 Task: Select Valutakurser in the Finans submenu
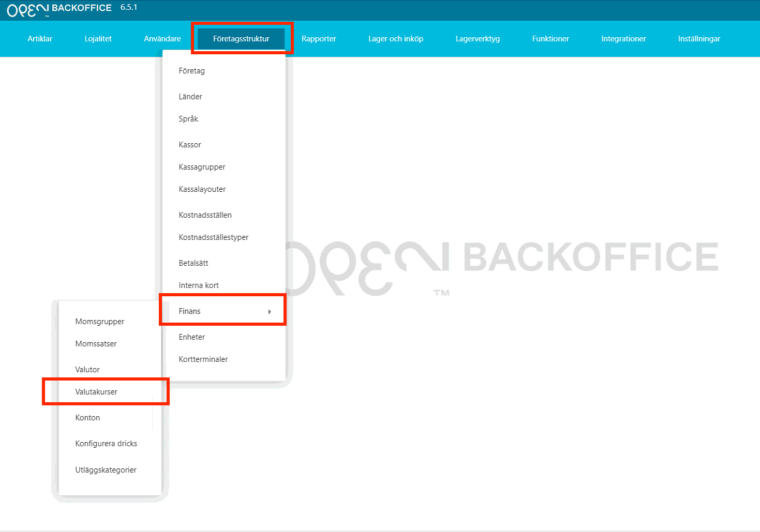click(x=96, y=392)
